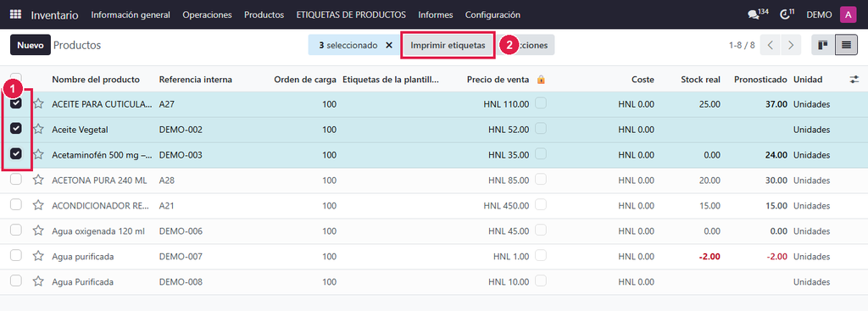Open the Informes menu

coord(436,15)
